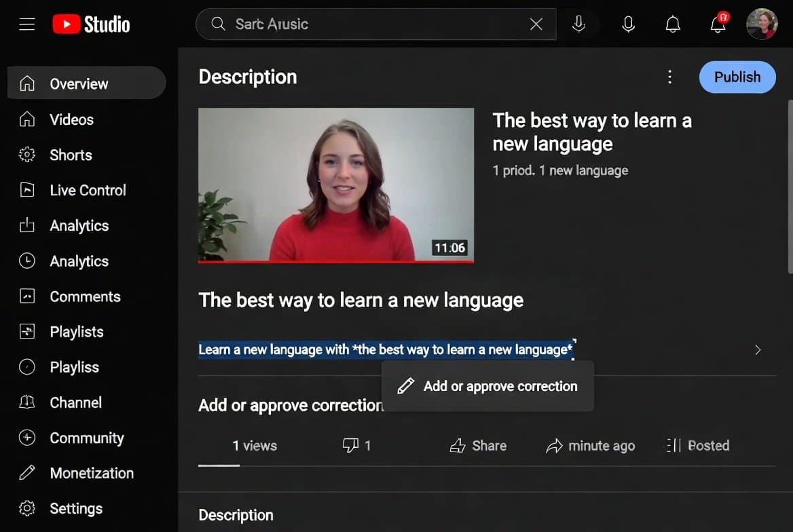Click Add or approve correction
The image size is (793, 532).
(487, 385)
